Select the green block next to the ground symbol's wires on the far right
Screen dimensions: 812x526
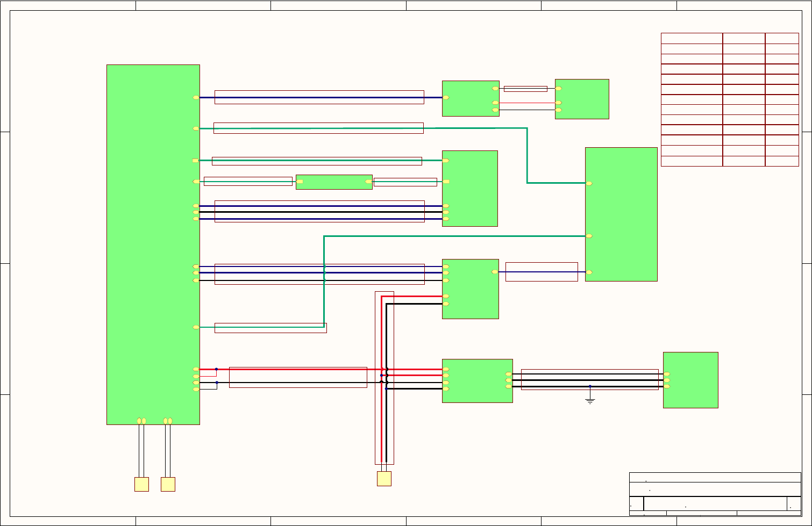click(x=690, y=380)
